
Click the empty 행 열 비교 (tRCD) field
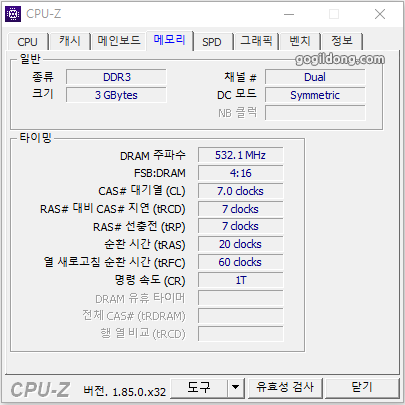pos(240,334)
